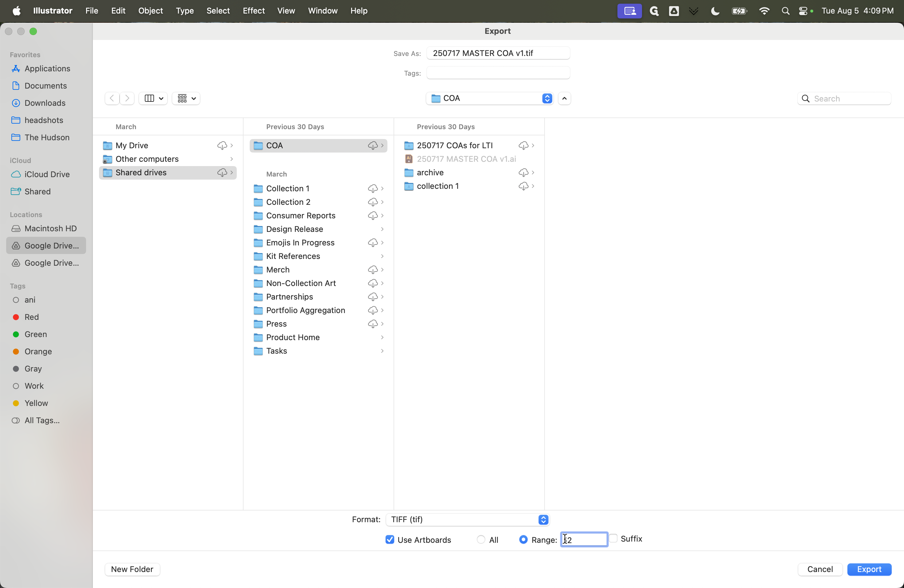Screen dimensions: 904x588
Task: Open iCloud Drive in the sidebar
Action: point(46,174)
